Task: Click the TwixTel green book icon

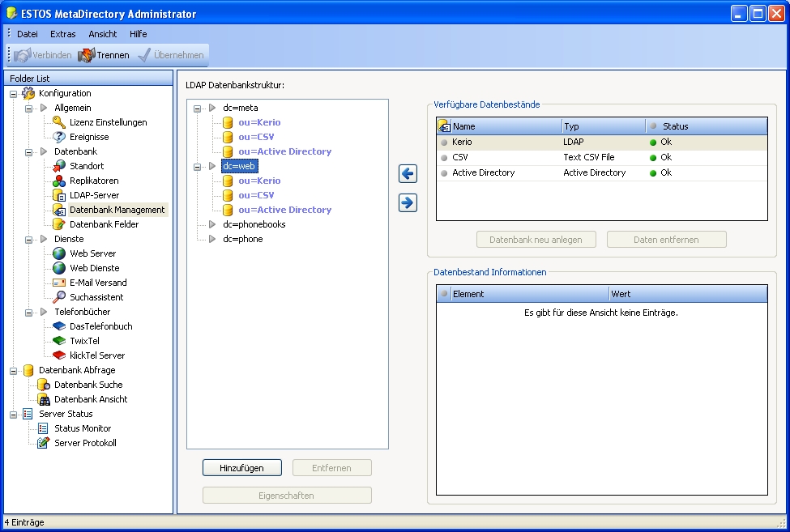Action: point(59,341)
